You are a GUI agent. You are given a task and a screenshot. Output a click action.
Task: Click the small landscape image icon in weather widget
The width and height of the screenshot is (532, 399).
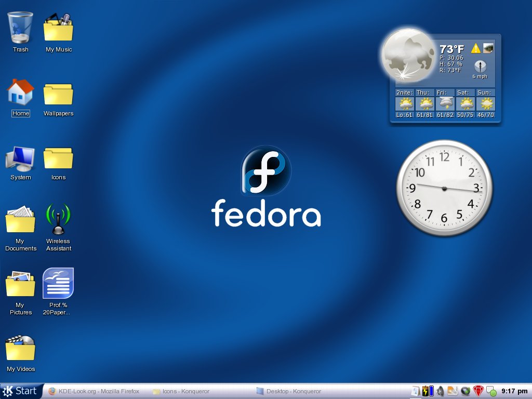488,48
